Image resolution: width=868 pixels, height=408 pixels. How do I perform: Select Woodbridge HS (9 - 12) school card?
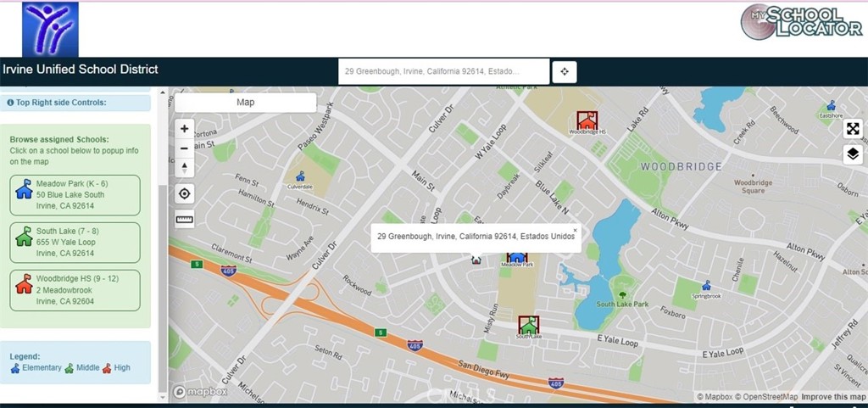click(x=75, y=290)
